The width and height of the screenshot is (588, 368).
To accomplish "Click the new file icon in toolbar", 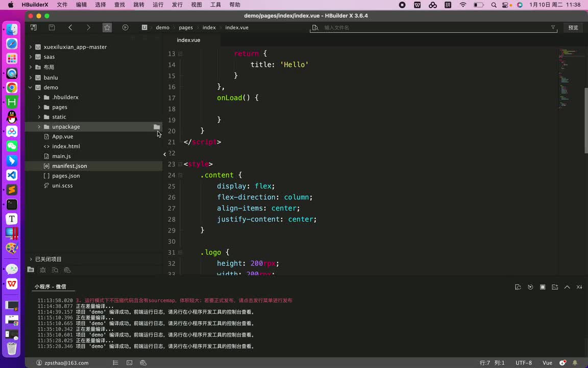I will 33,28.
